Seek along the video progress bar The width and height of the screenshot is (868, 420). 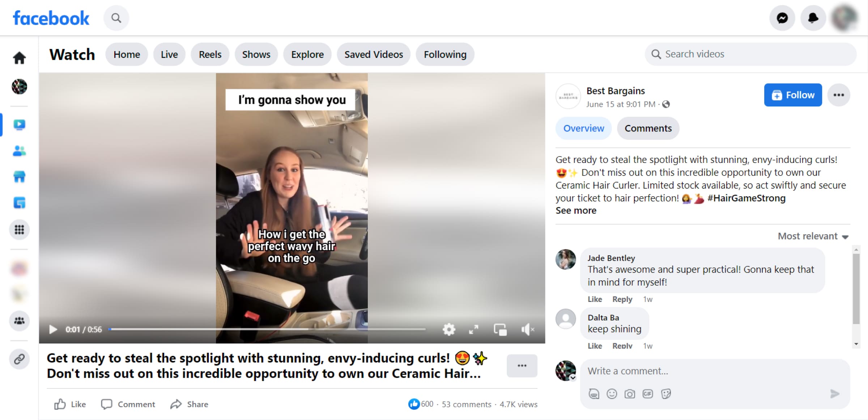pyautogui.click(x=267, y=329)
